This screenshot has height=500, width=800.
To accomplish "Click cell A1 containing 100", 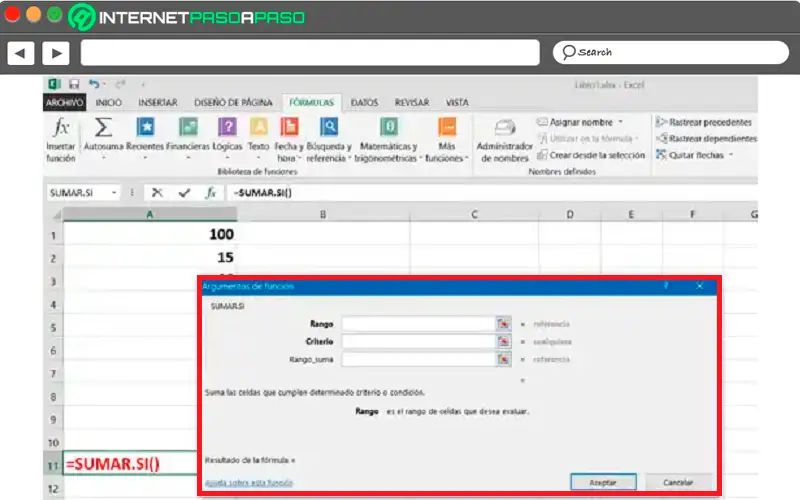I will pos(149,234).
